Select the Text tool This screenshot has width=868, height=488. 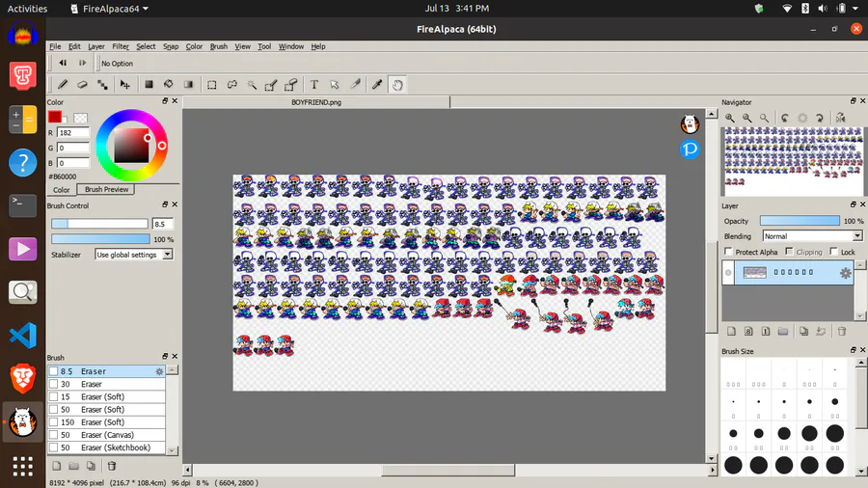314,85
